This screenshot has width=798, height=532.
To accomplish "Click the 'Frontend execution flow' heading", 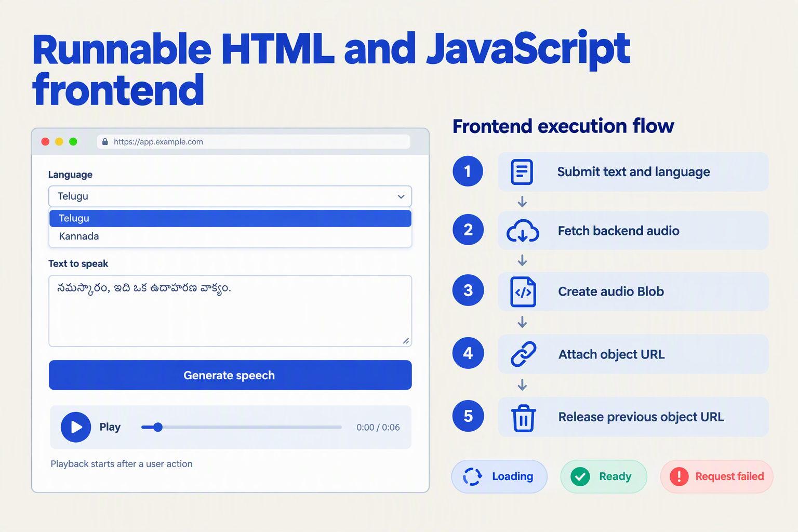I will click(563, 126).
